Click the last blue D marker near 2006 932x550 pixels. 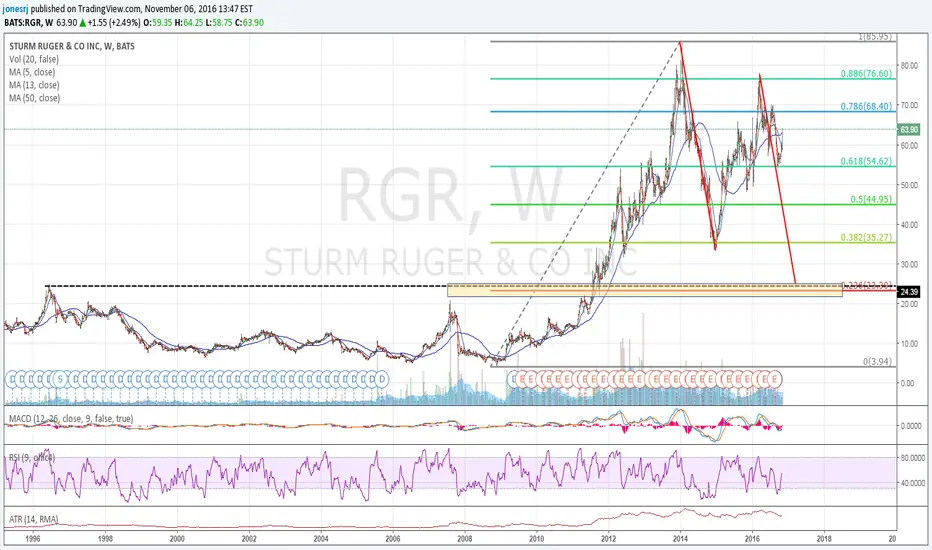tap(382, 378)
